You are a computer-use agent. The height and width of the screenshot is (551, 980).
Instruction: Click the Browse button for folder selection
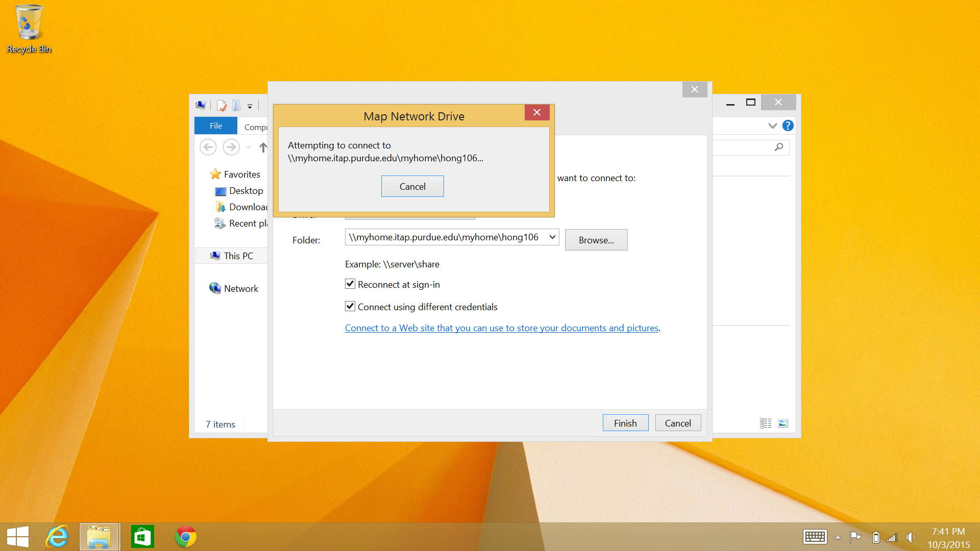coord(596,240)
